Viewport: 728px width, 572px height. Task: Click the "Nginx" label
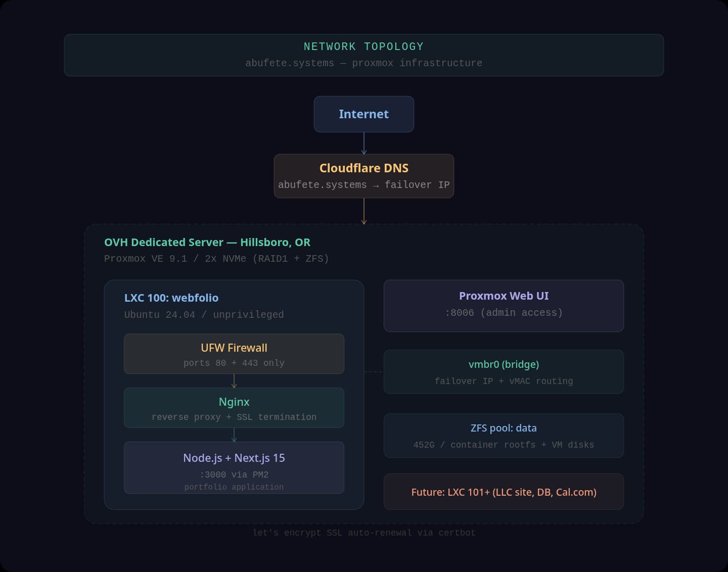tap(234, 402)
